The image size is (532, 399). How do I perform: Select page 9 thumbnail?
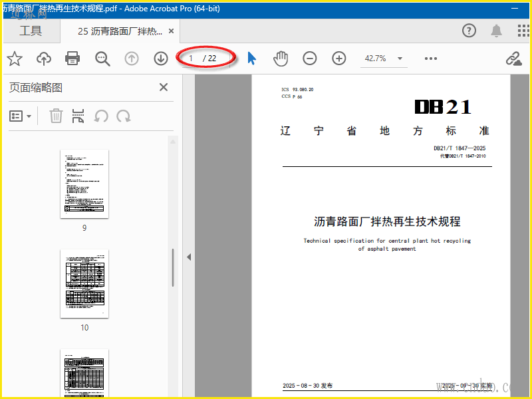pyautogui.click(x=84, y=184)
